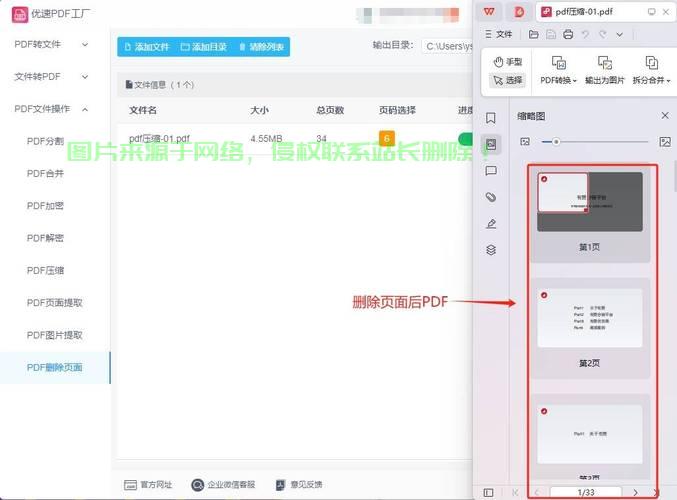Image resolution: width=677 pixels, height=500 pixels.
Task: Open the attachments paperclip icon
Action: (491, 197)
